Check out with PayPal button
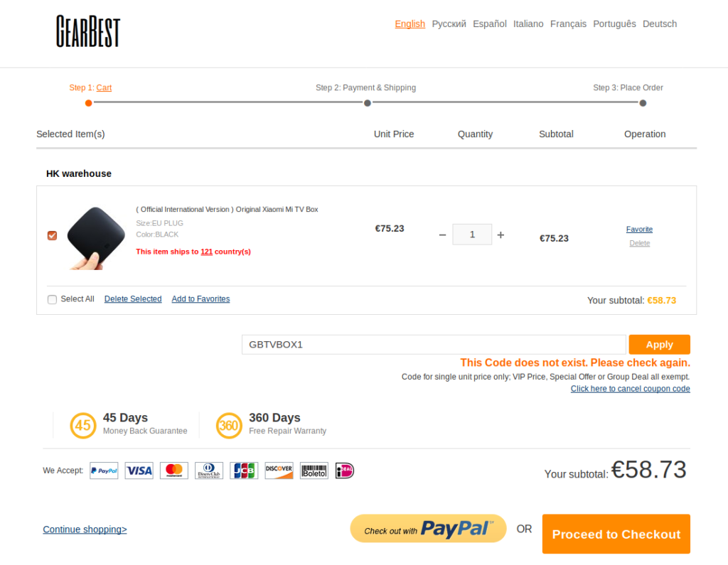This screenshot has height=565, width=728. click(428, 528)
